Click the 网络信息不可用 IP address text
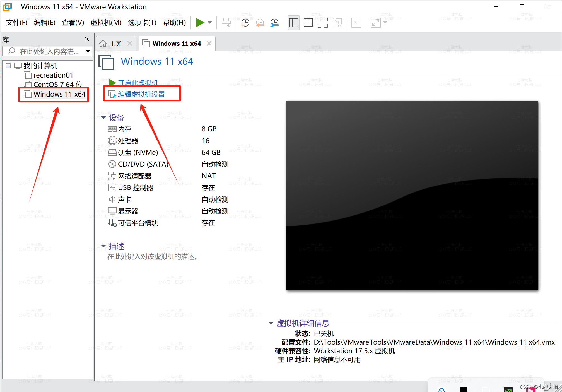The width and height of the screenshot is (562, 392). point(337,360)
